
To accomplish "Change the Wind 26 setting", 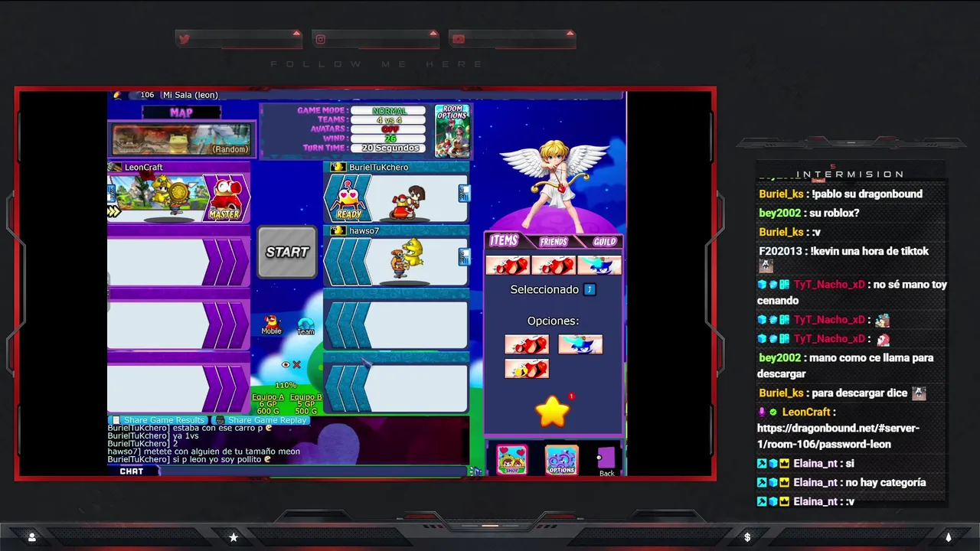I will click(x=389, y=139).
